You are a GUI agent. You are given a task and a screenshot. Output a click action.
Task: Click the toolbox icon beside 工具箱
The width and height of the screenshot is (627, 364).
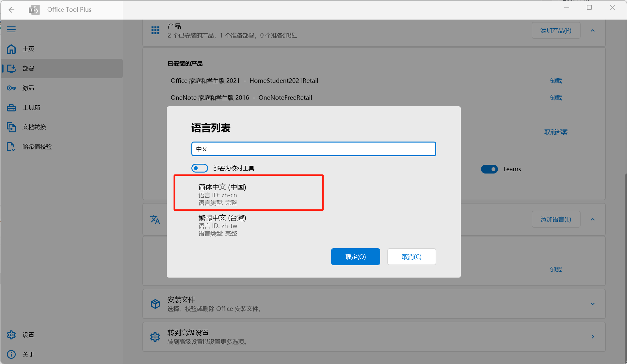point(11,108)
